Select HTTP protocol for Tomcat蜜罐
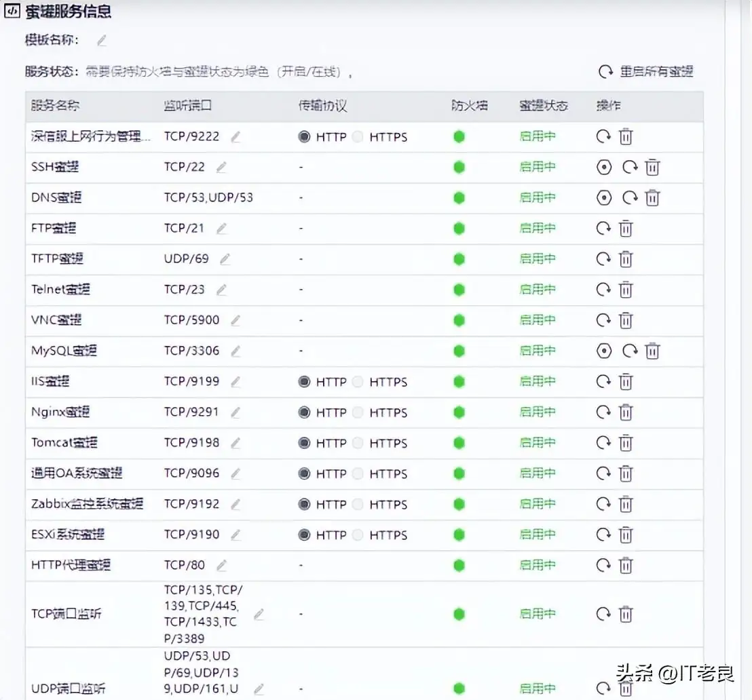The image size is (752, 700). point(303,442)
